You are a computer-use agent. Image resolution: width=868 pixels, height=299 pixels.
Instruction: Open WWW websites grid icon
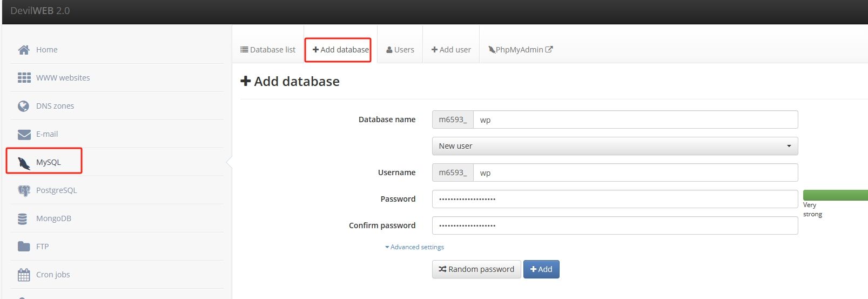24,78
